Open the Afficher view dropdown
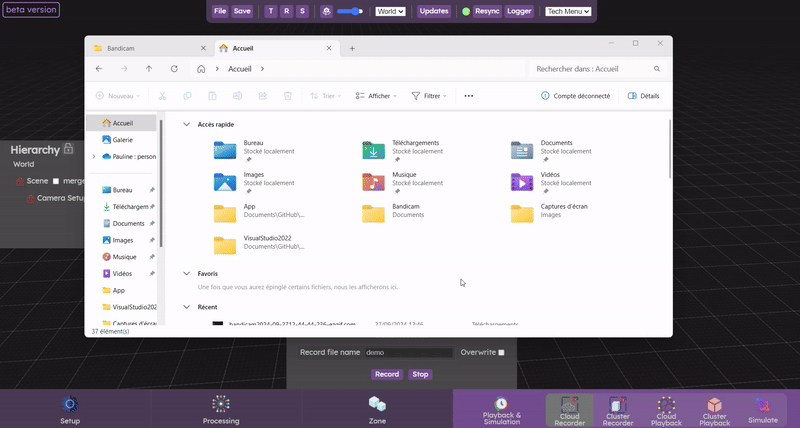Image resolution: width=800 pixels, height=428 pixels. [376, 96]
